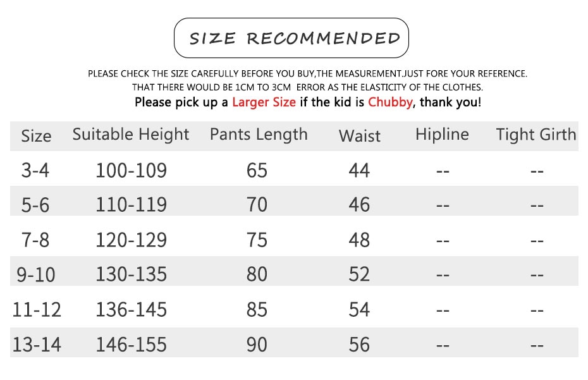The image size is (588, 380).
Task: Click the red Chubby text
Action: coord(390,102)
